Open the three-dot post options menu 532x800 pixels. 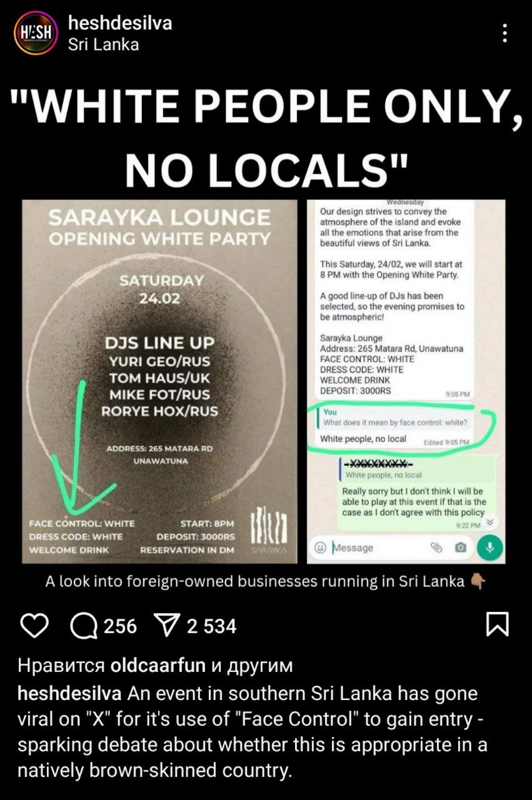[504, 33]
